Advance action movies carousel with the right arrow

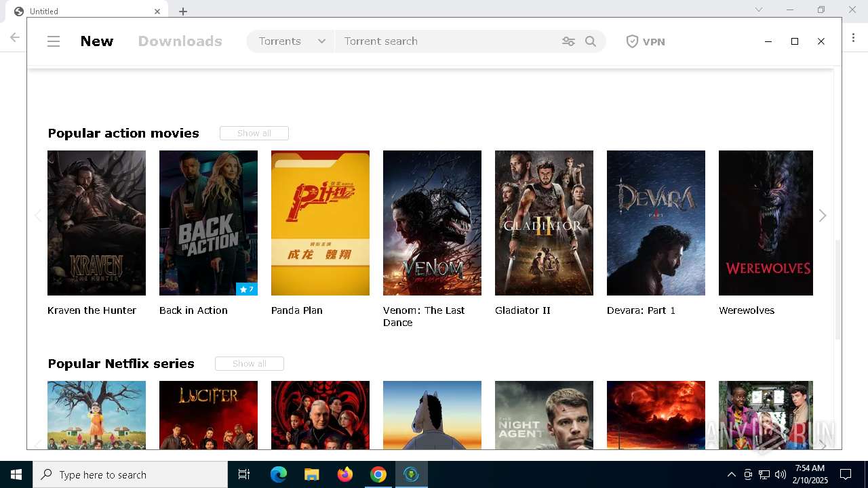pos(823,216)
